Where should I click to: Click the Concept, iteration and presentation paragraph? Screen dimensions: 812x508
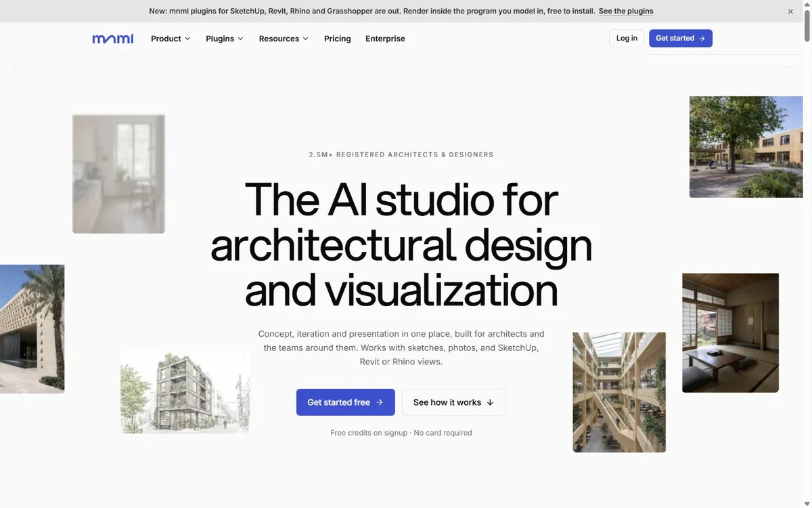tap(401, 347)
